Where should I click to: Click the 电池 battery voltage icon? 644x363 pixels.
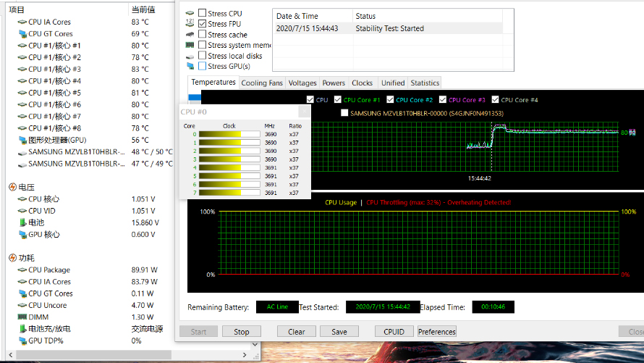pos(22,222)
